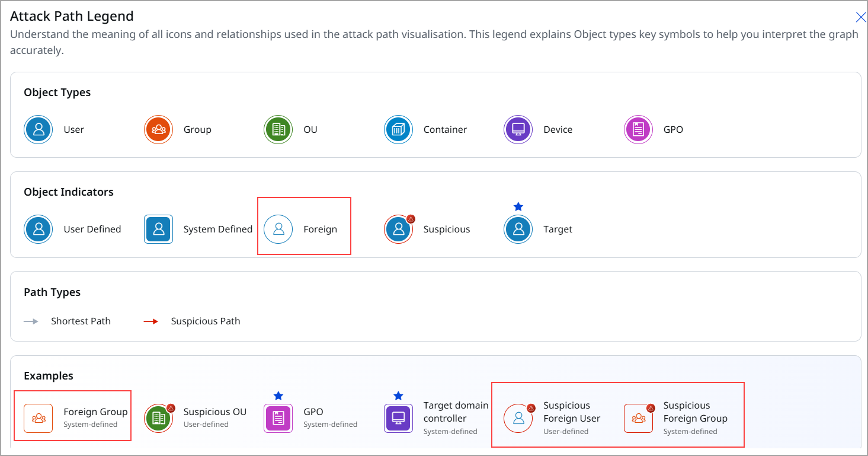Click the 'Suspicious' label in Object Indicators
The width and height of the screenshot is (868, 456).
[447, 229]
